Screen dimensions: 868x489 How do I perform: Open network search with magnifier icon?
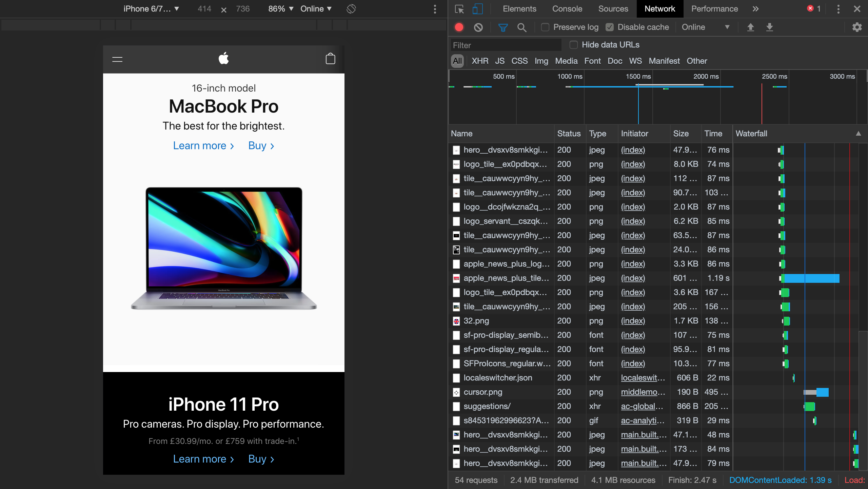point(522,27)
